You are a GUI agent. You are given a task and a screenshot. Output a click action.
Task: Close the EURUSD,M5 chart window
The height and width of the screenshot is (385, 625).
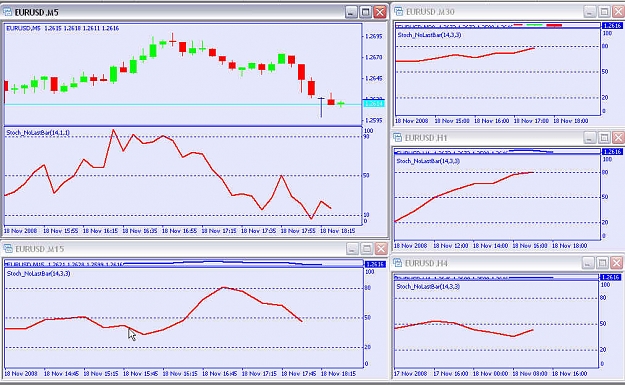click(380, 12)
